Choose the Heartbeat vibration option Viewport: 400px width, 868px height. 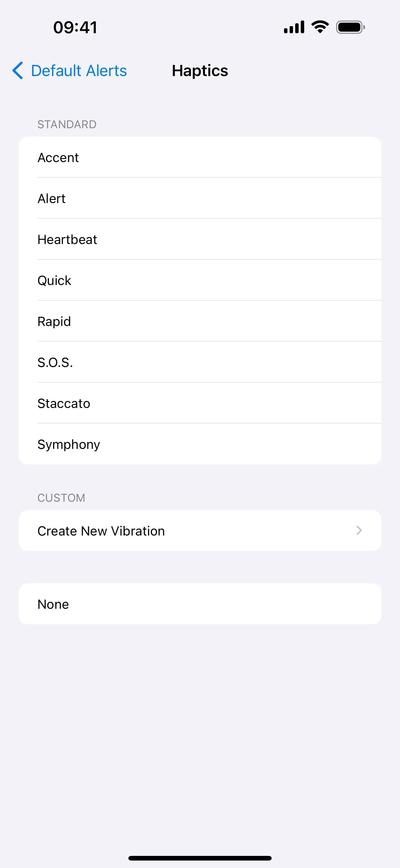point(200,239)
